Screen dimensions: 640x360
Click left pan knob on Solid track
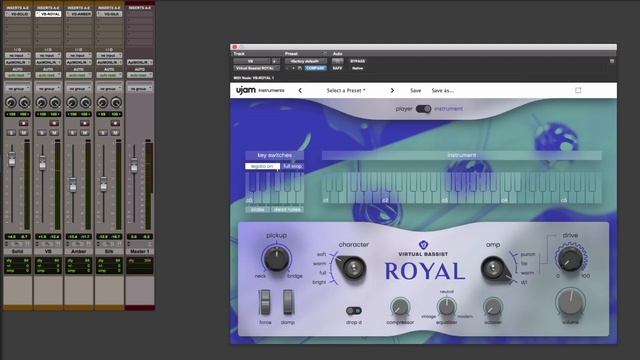tap(11, 102)
